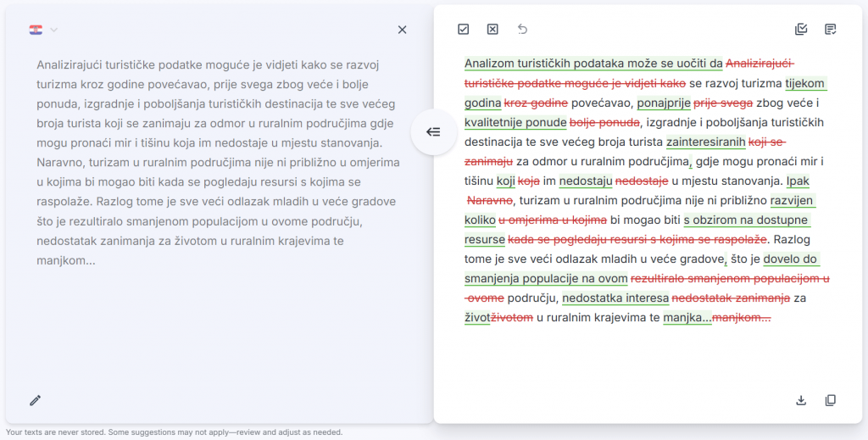Click the image checkmark icon in right toolbar
This screenshot has height=440, width=868.
coord(801,30)
